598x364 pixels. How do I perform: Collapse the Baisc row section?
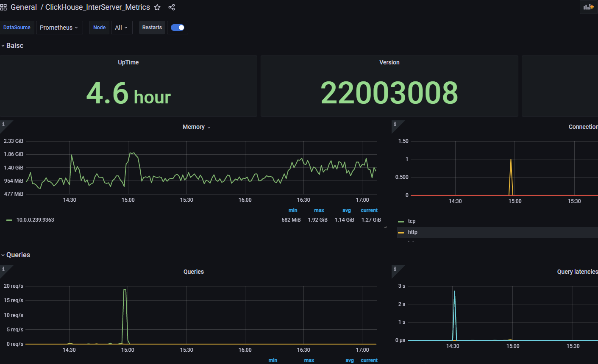14,45
